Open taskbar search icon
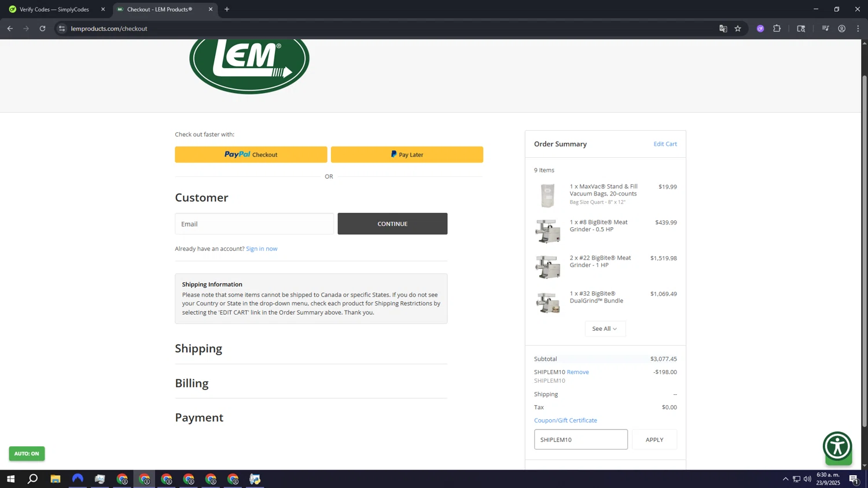This screenshot has width=868, height=488. (33, 479)
